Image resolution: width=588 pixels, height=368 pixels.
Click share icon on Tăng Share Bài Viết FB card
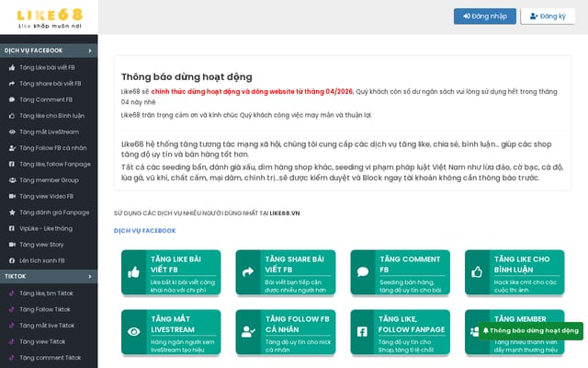pyautogui.click(x=248, y=272)
